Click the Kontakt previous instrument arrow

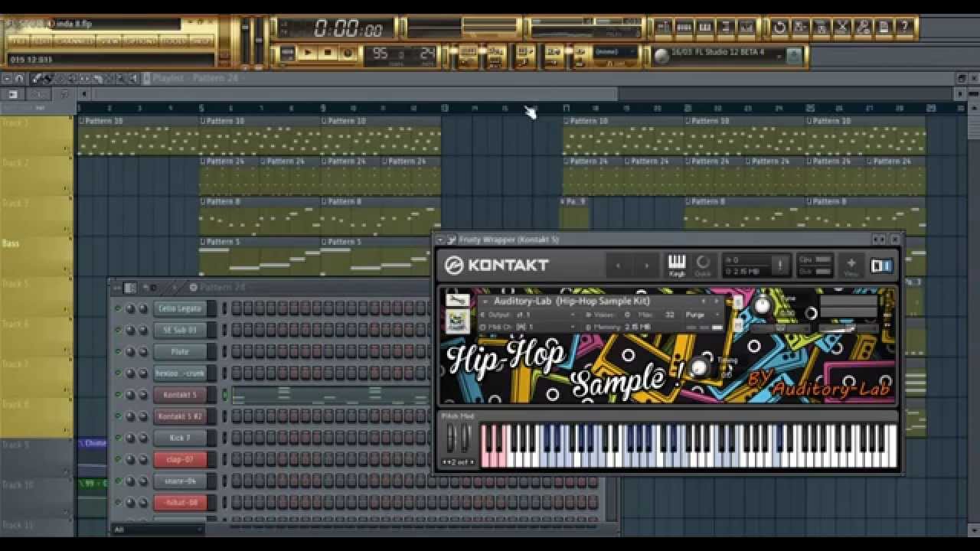point(619,266)
